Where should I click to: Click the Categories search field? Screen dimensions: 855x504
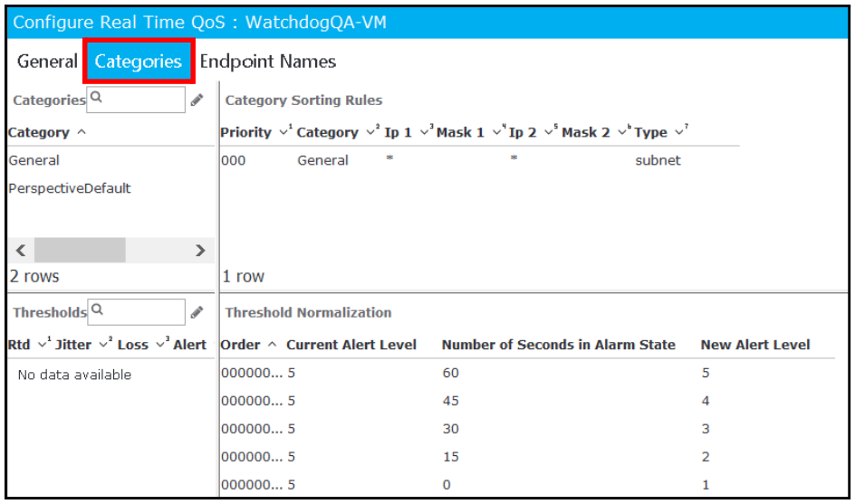[x=136, y=100]
